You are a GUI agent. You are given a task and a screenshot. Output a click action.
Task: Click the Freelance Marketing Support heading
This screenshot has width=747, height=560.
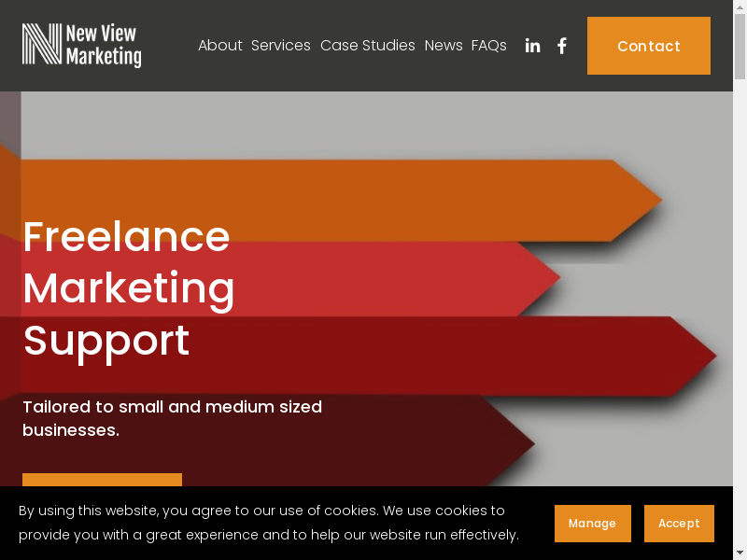[x=128, y=288]
